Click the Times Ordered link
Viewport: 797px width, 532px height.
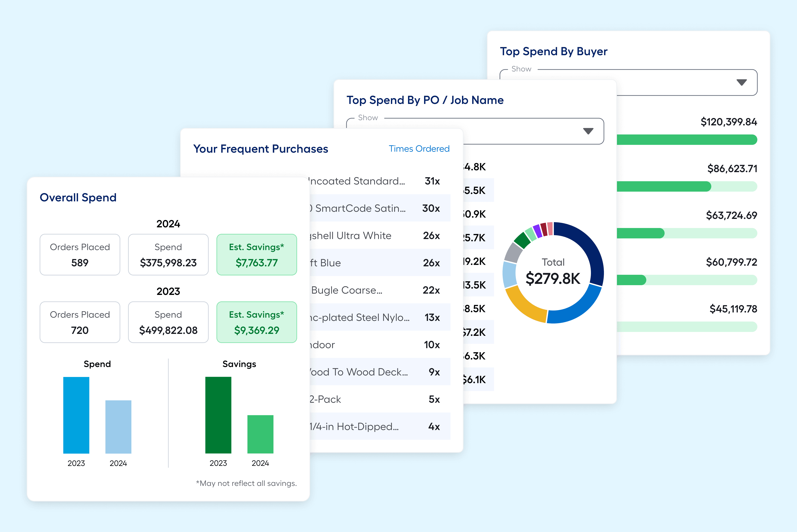(x=419, y=149)
